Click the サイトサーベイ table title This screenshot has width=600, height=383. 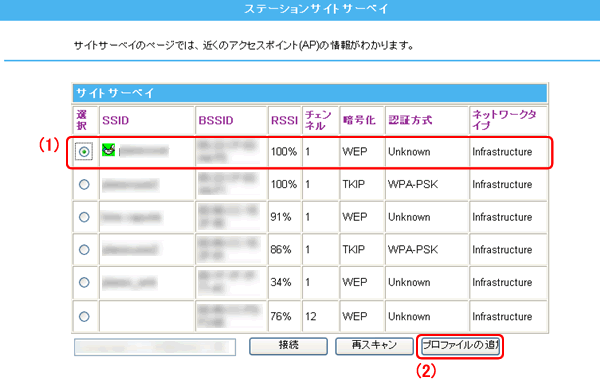pyautogui.click(x=115, y=93)
